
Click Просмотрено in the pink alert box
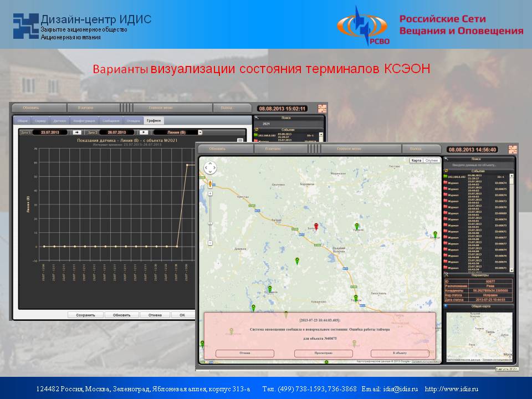pos(323,353)
